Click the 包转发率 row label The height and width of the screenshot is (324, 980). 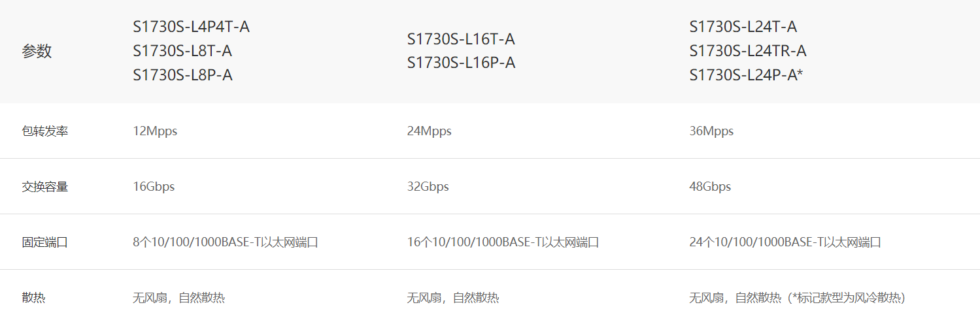coord(44,131)
